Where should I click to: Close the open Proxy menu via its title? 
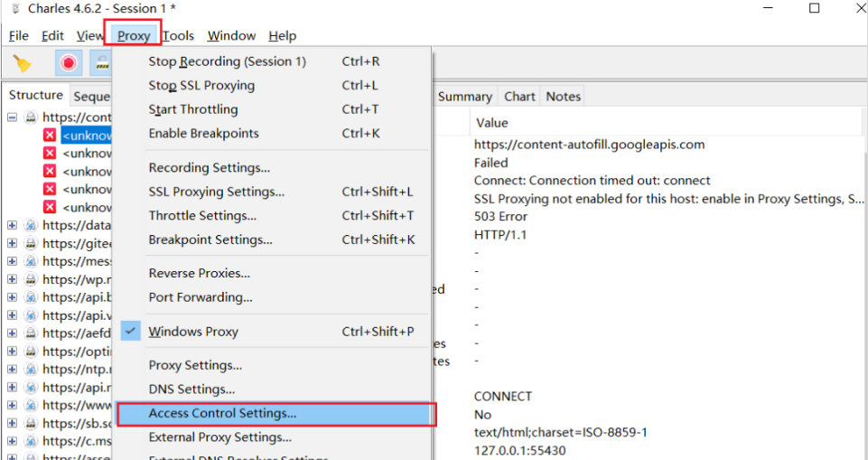tap(134, 35)
